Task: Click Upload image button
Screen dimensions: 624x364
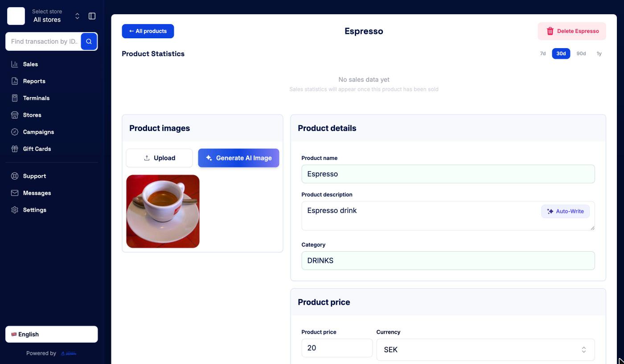Action: point(160,158)
